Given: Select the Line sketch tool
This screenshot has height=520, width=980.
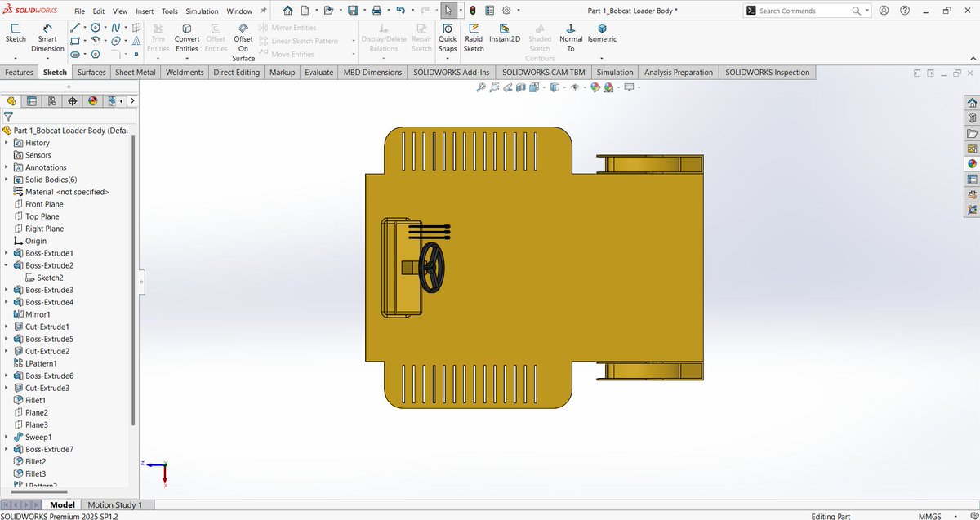Looking at the screenshot, I should pyautogui.click(x=75, y=28).
